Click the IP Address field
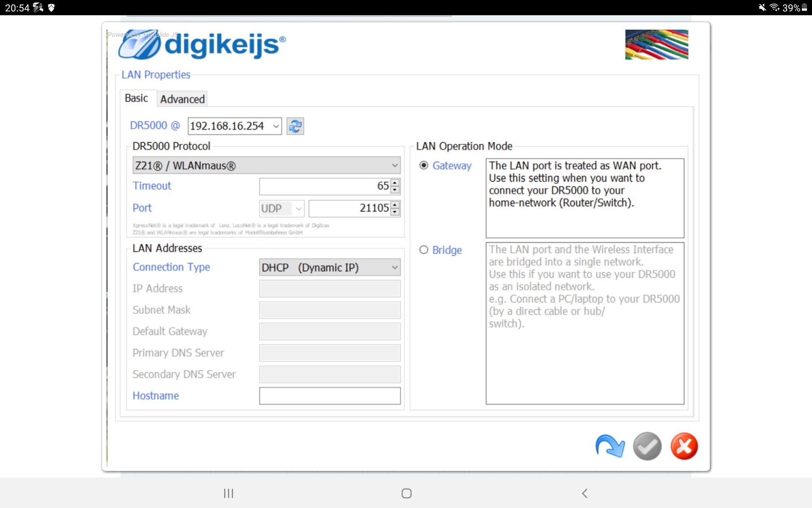Viewport: 812px width, 508px height. coord(330,289)
